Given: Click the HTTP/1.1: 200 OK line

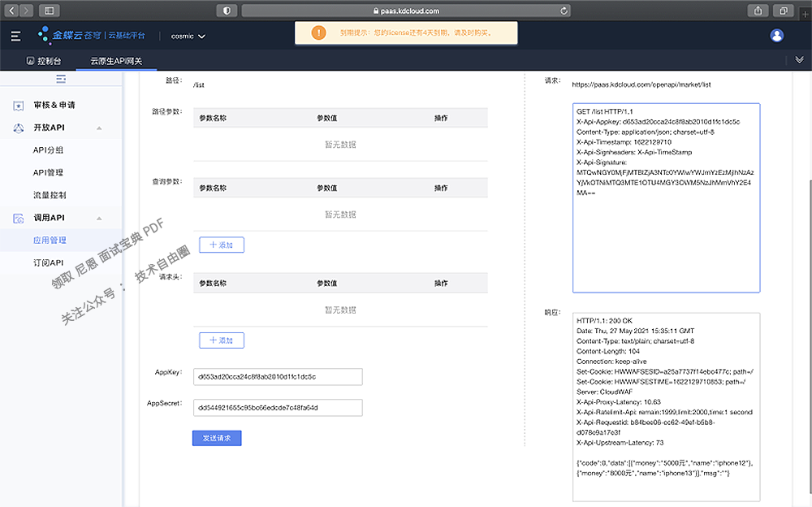Looking at the screenshot, I should 604,321.
